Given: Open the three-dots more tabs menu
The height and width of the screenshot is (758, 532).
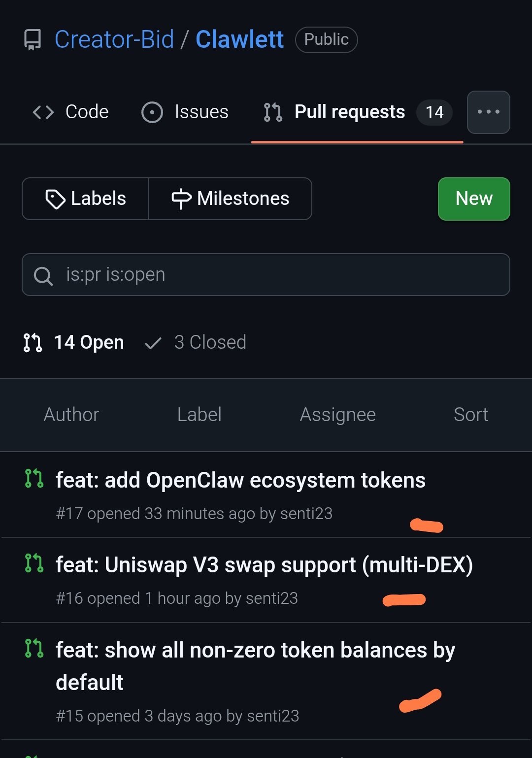Looking at the screenshot, I should 488,112.
